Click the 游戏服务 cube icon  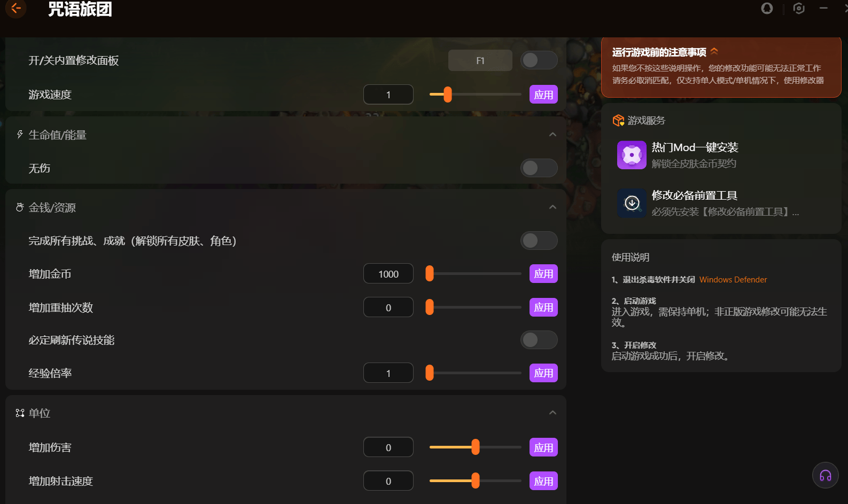pyautogui.click(x=618, y=121)
